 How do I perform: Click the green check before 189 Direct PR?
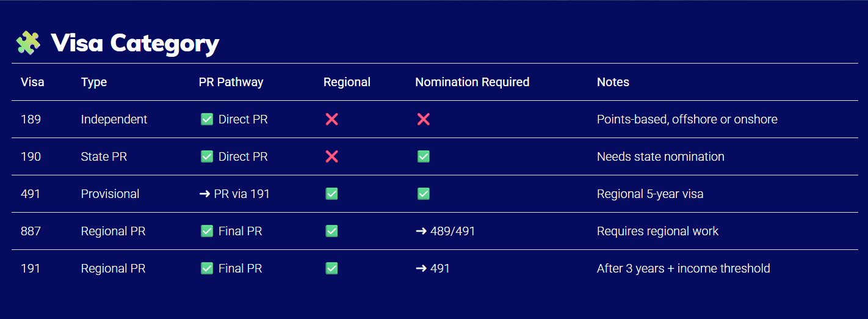coord(207,119)
